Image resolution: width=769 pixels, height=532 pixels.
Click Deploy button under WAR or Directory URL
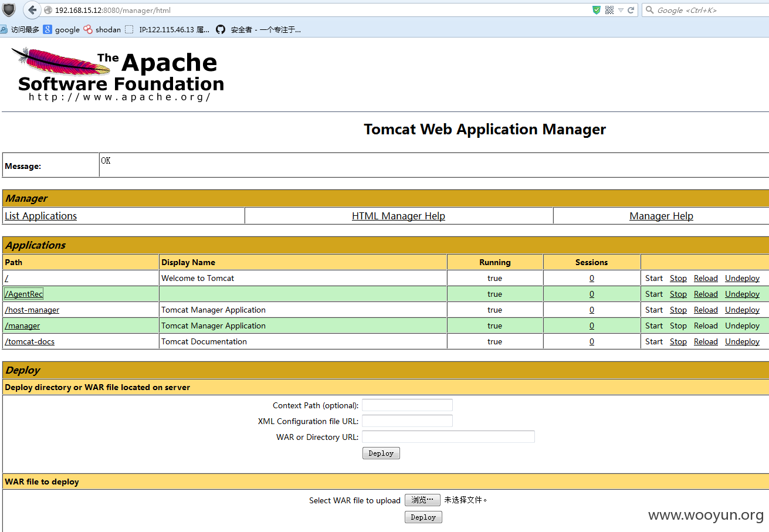[x=381, y=453]
